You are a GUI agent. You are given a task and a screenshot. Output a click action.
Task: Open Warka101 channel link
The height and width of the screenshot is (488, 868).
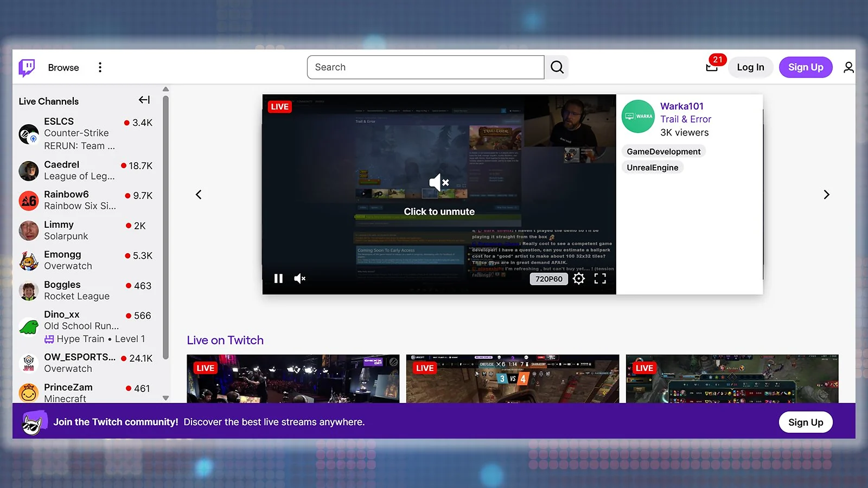pyautogui.click(x=682, y=106)
